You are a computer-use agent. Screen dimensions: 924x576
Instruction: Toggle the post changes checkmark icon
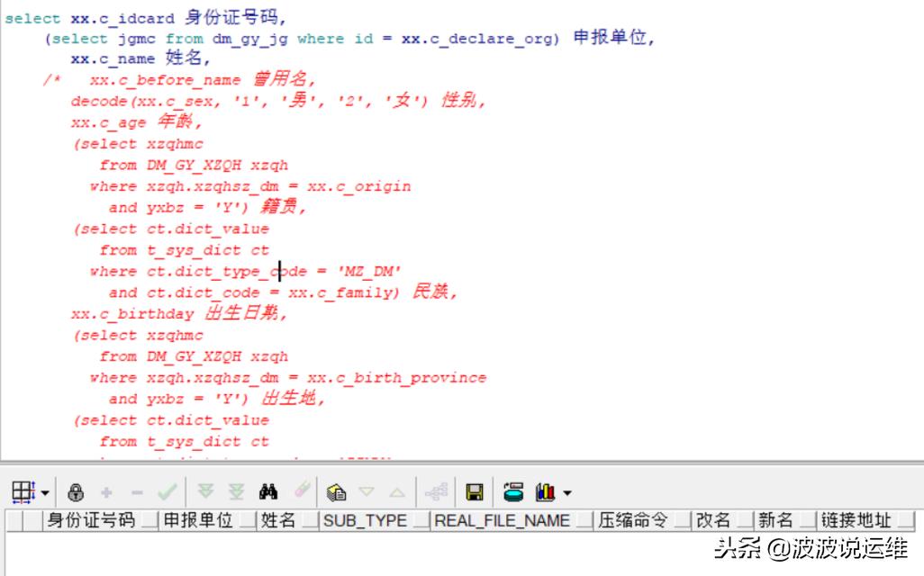pos(168,491)
